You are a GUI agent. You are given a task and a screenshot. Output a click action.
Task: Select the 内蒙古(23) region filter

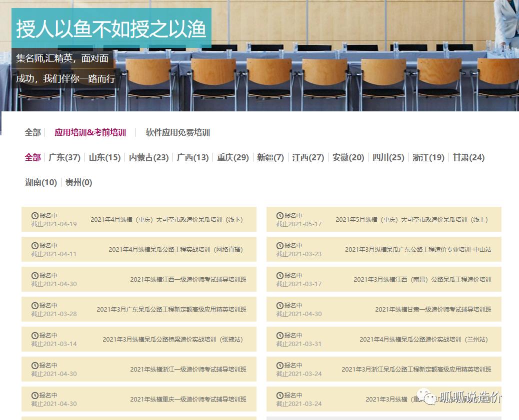pyautogui.click(x=148, y=157)
